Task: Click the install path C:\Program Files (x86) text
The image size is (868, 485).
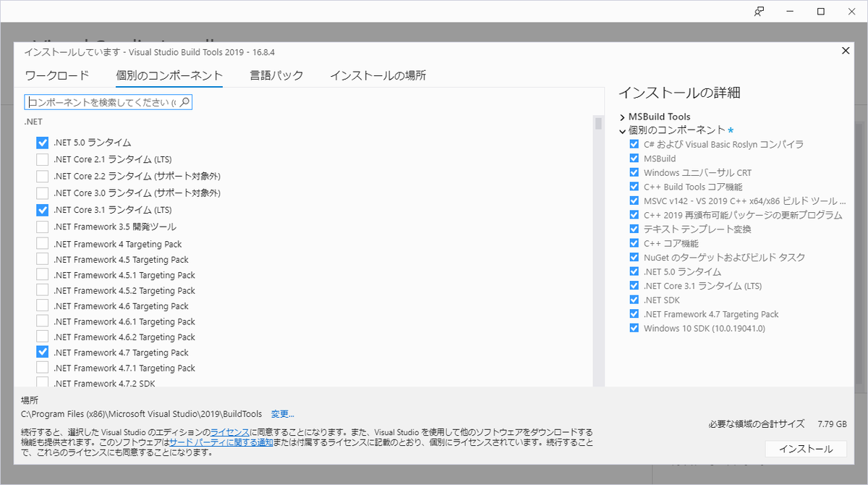Action: coord(141,414)
